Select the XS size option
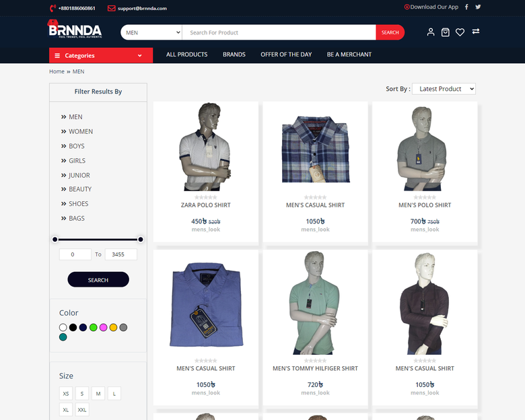The image size is (525, 420). 66,394
